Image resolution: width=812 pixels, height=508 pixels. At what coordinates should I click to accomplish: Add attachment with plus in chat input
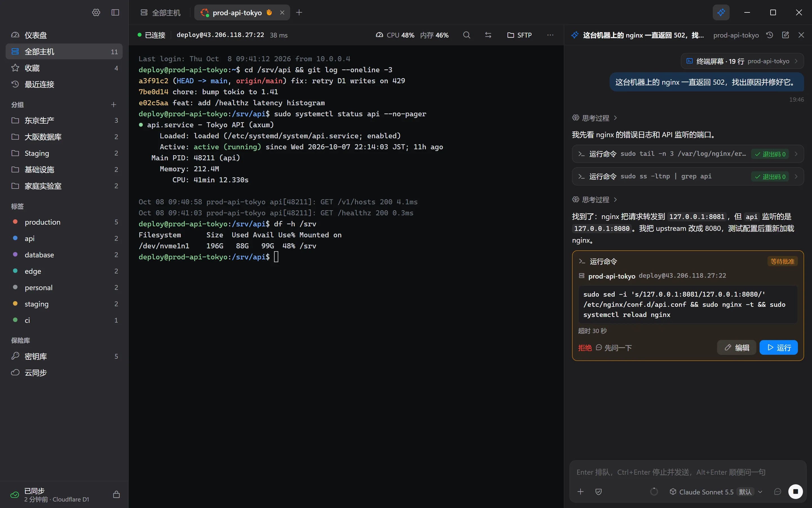(581, 492)
